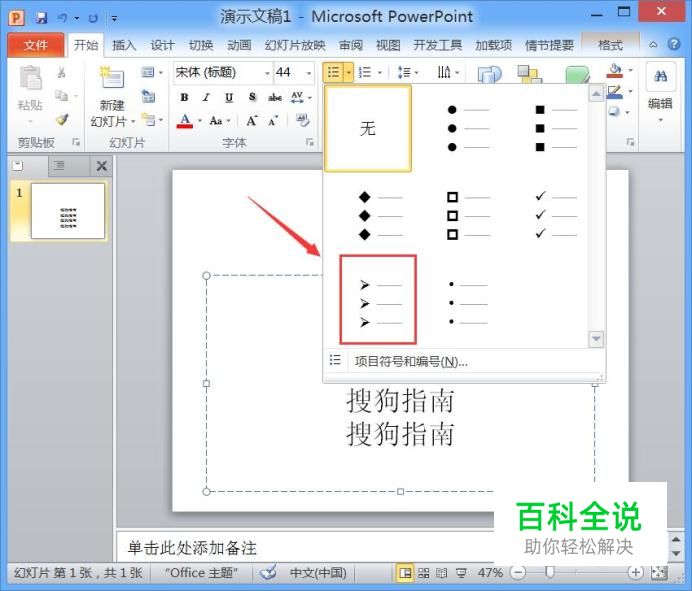This screenshot has height=591, width=692.
Task: Switch to the Insert tab
Action: [124, 45]
